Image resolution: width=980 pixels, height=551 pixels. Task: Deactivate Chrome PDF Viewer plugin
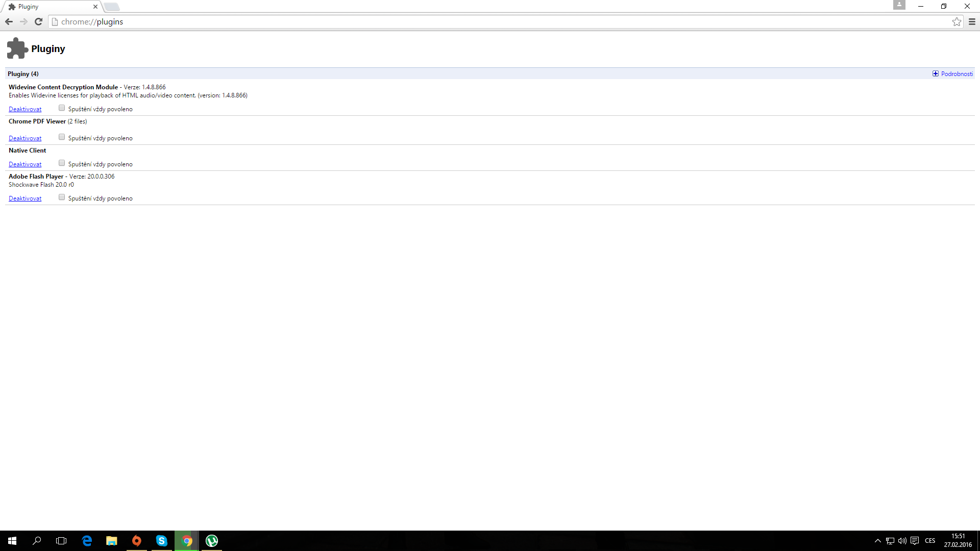(x=25, y=138)
